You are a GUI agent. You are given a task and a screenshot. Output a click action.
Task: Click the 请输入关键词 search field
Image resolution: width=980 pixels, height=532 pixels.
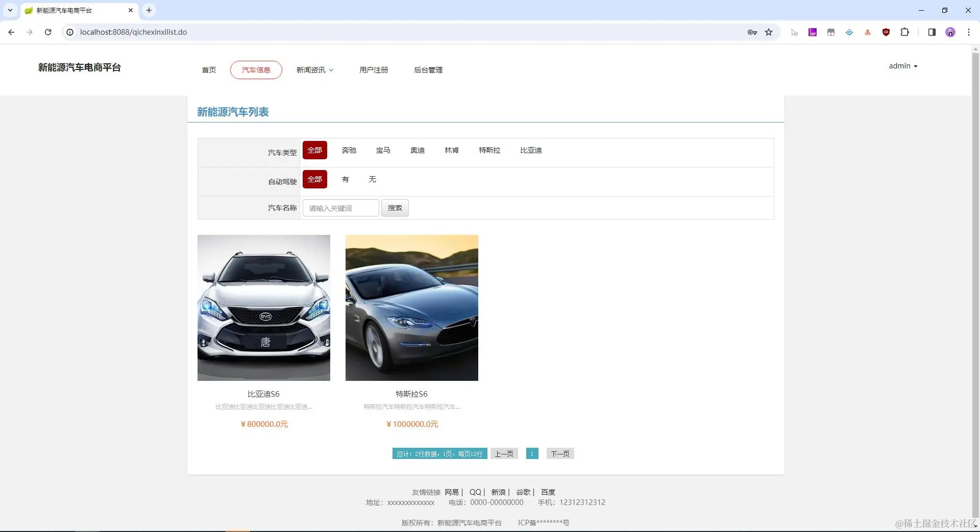pyautogui.click(x=341, y=208)
